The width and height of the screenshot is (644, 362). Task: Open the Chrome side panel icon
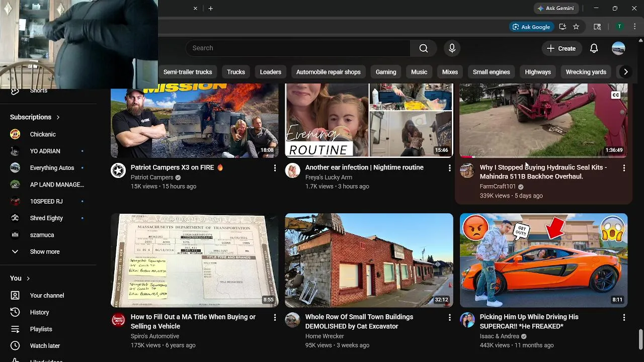[x=597, y=27]
